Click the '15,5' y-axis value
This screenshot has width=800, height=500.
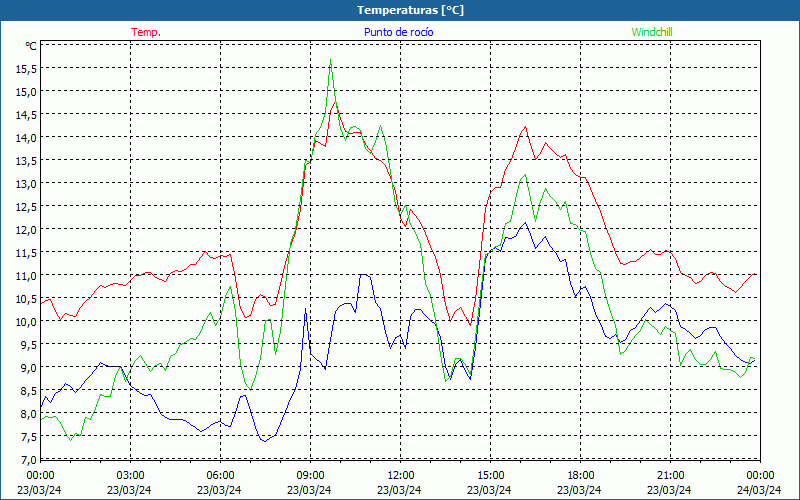point(27,69)
